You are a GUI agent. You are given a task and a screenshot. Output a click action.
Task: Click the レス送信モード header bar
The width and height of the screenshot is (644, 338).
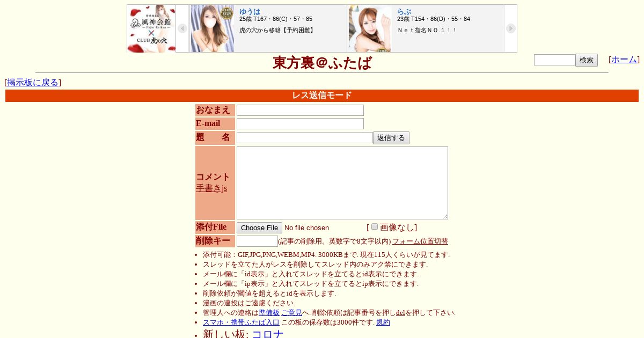click(x=322, y=95)
